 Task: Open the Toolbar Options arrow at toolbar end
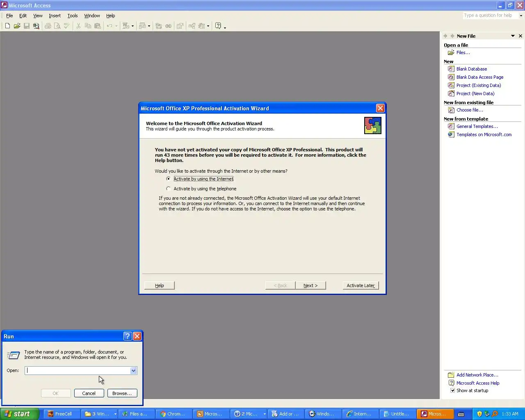(x=225, y=27)
